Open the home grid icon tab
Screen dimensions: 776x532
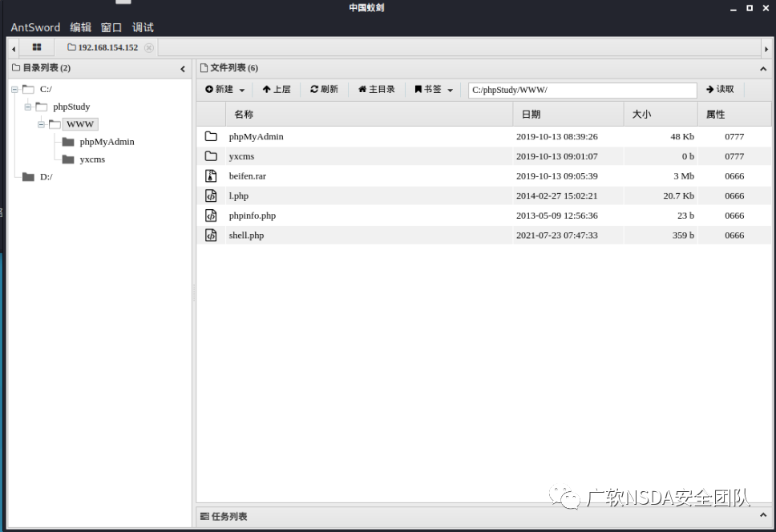point(37,47)
